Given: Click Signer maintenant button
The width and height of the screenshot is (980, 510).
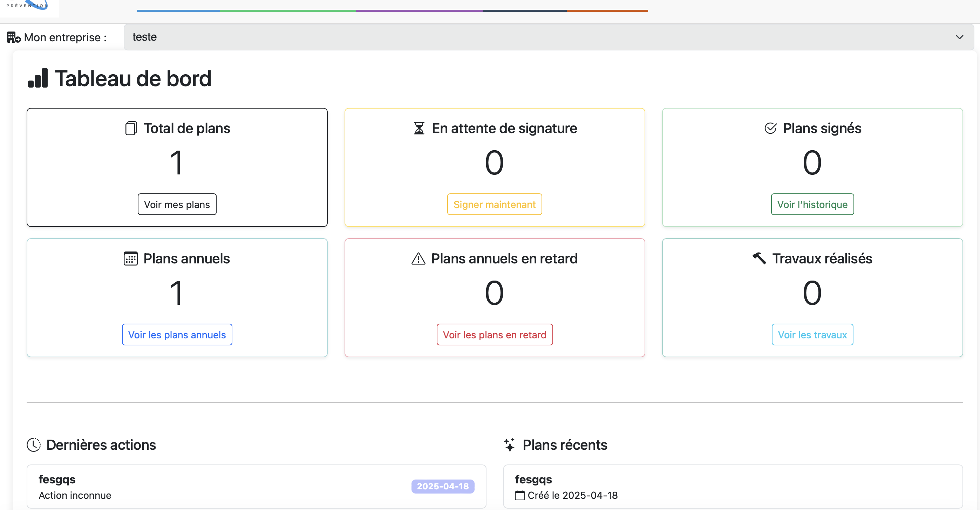Looking at the screenshot, I should coord(494,204).
